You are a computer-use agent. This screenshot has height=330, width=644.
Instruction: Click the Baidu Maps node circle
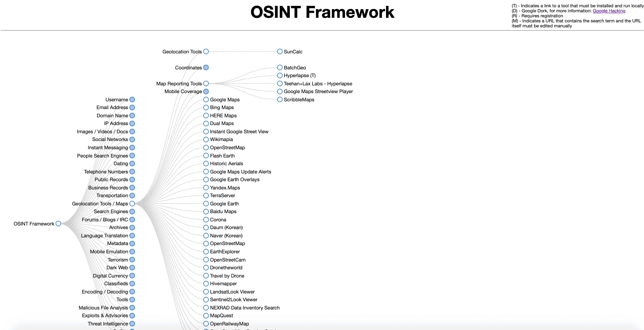(x=206, y=211)
